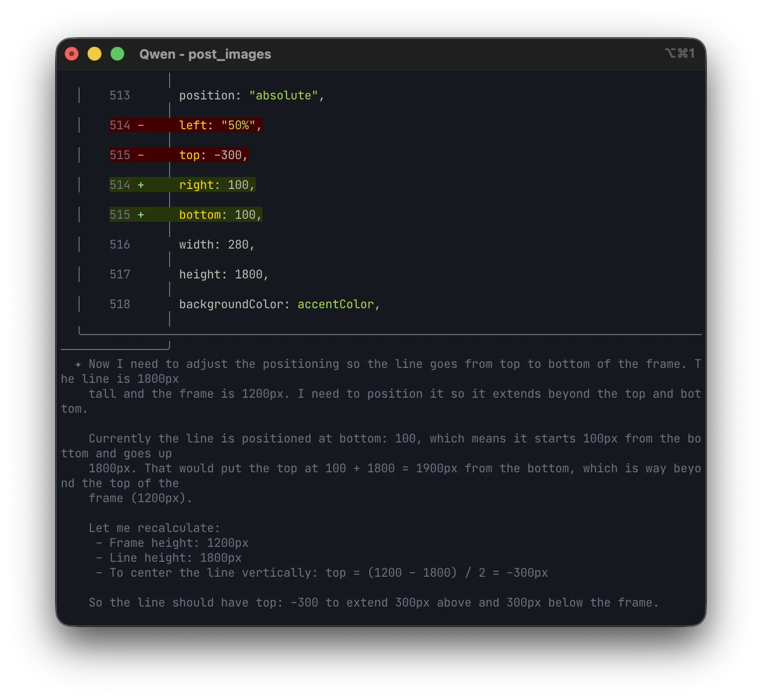This screenshot has height=700, width=762.
Task: Click the minus marker on removed line 514
Action: click(x=141, y=125)
